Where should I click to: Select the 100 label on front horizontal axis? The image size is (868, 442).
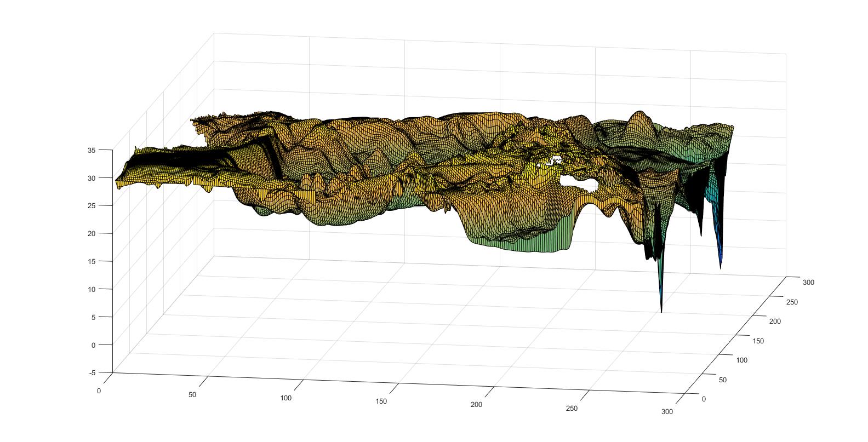click(286, 398)
